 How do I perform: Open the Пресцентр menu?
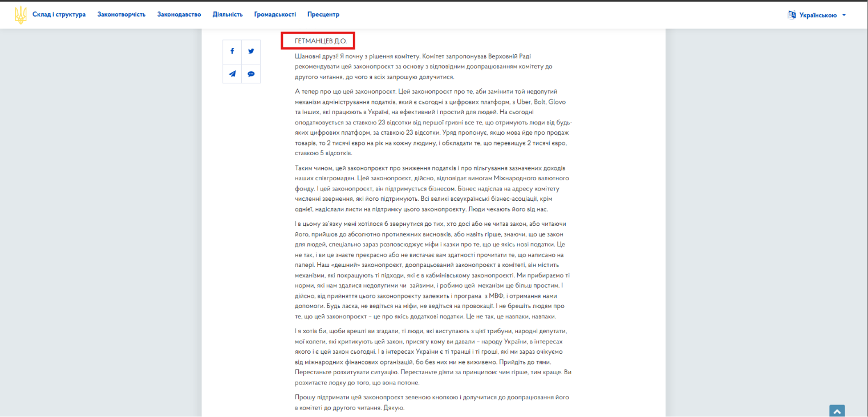click(323, 14)
